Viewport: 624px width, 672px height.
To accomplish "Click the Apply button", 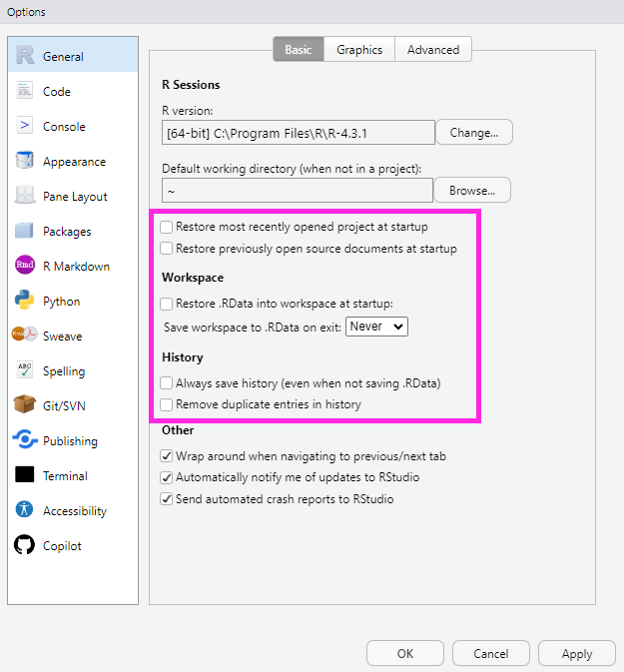I will 577,654.
